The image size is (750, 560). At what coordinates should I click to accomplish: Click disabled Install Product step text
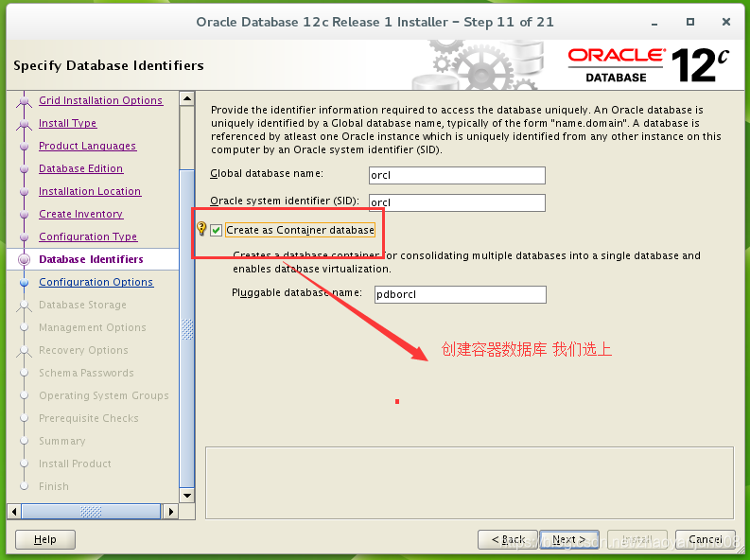coord(75,464)
